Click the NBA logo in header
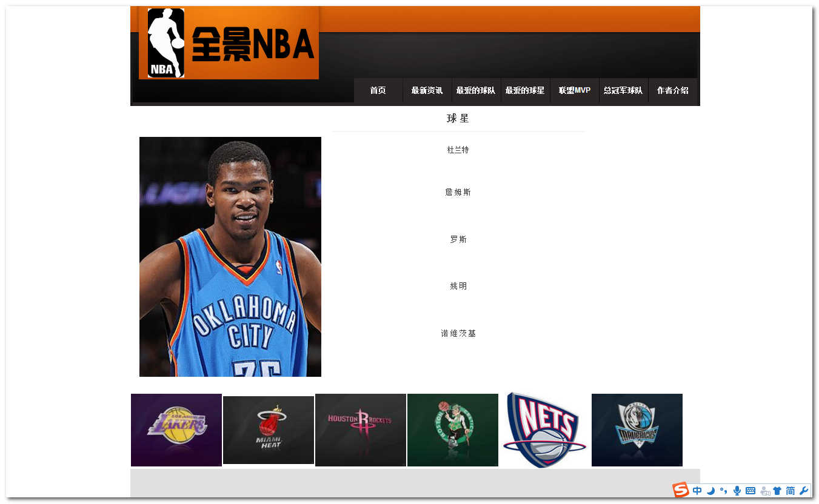Viewport: 819px width, 504px height. [165, 43]
